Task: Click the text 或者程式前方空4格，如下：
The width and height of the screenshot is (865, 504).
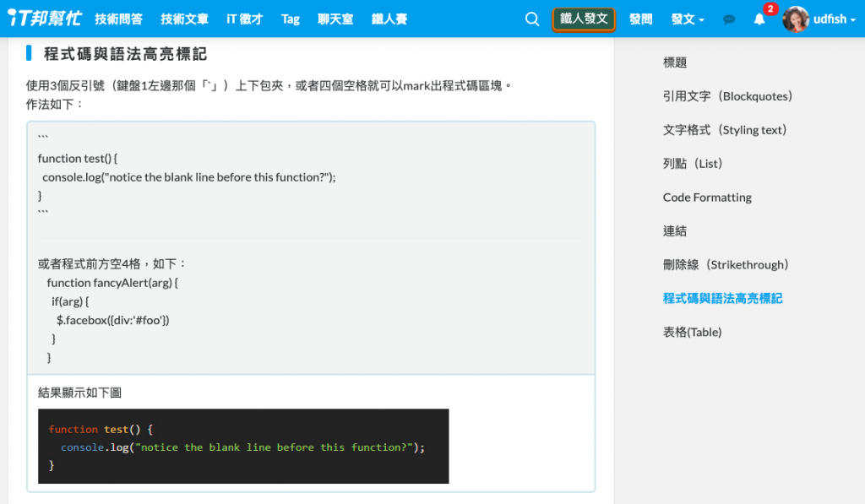Action: click(112, 264)
